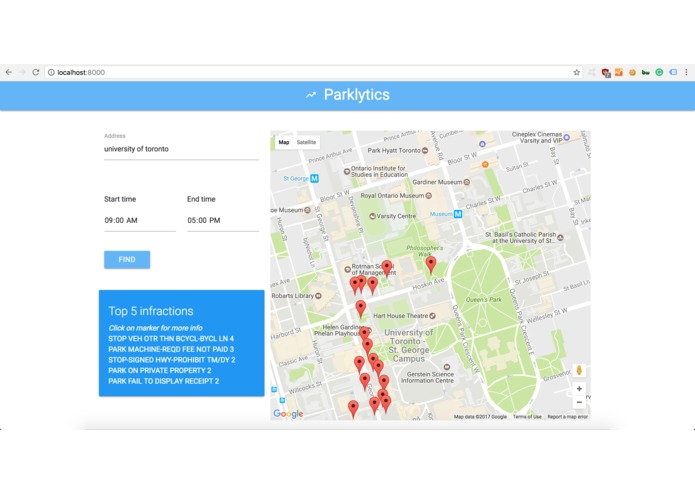Click the St George subway station icon
This screenshot has height=494, width=695.
(314, 179)
